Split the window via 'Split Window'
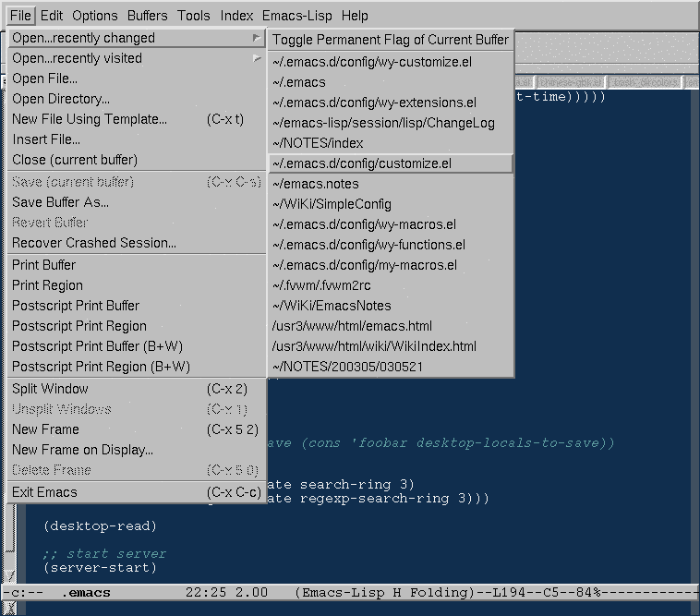700x616 pixels. pyautogui.click(x=50, y=389)
